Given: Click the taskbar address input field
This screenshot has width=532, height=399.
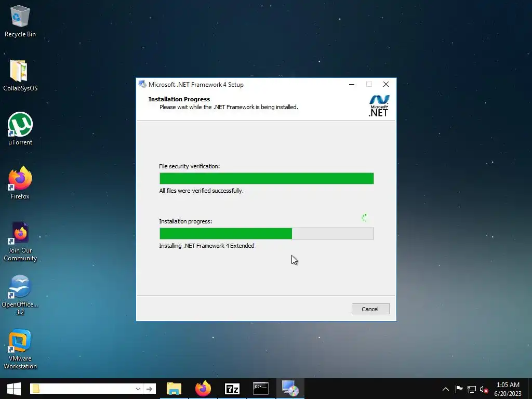Looking at the screenshot, I should 83,389.
